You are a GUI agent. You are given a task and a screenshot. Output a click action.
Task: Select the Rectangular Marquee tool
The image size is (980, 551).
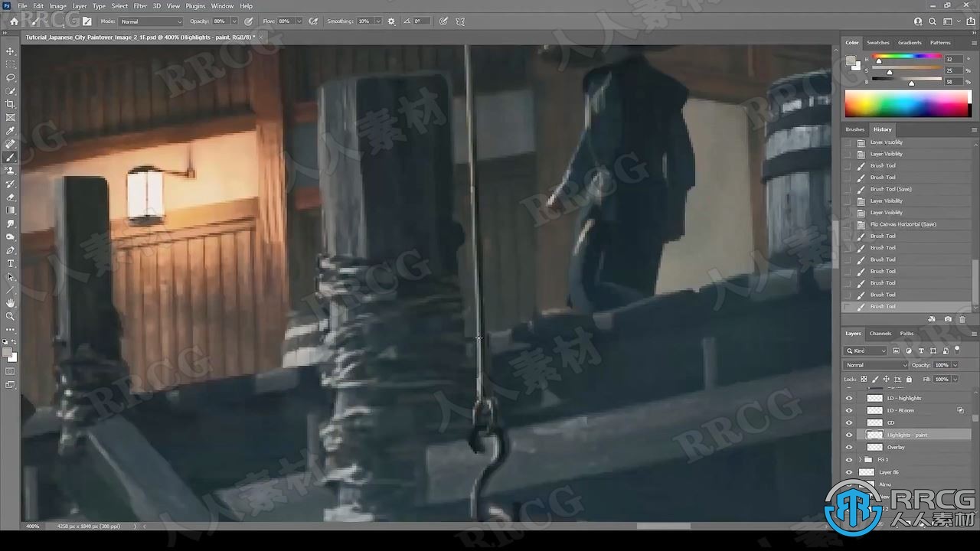10,64
